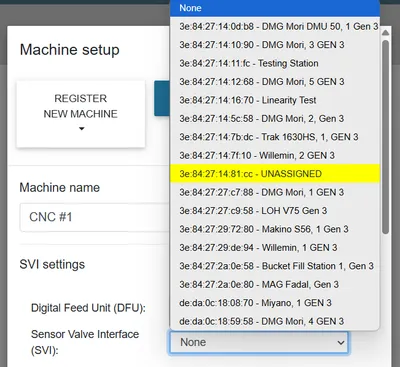Select Bucket Fill Station 1, Gen 3

275,266
